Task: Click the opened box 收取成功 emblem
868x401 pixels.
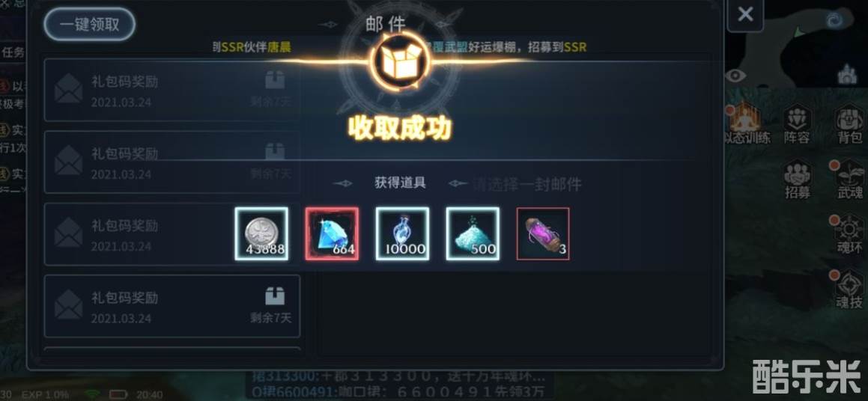Action: click(400, 61)
